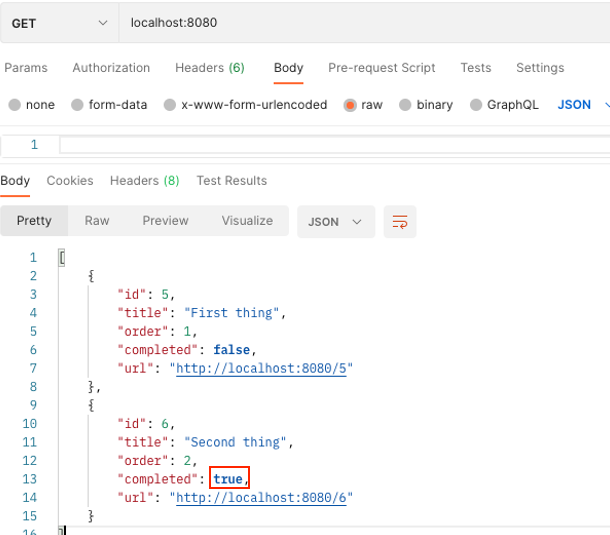
Task: Show the Test Results tab
Action: coord(231,181)
